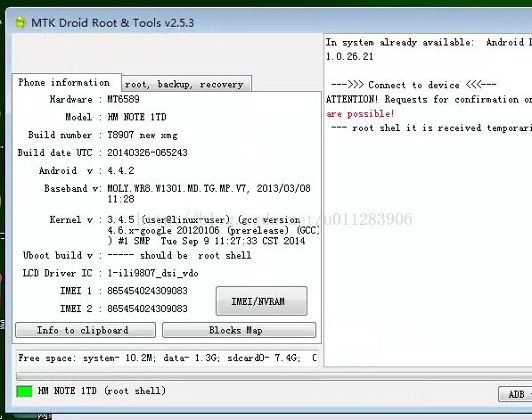Click the 'Connect to device' log line
This screenshot has height=420, width=532.
(x=413, y=85)
